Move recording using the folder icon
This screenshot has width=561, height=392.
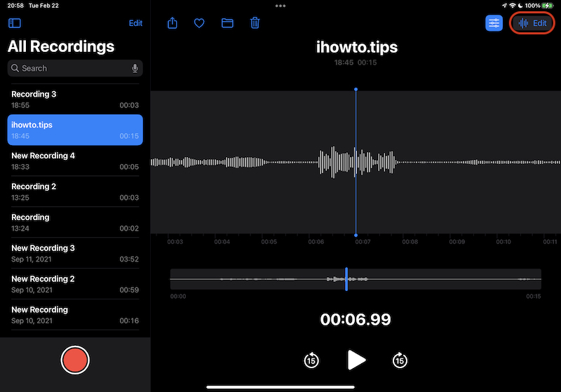(227, 23)
